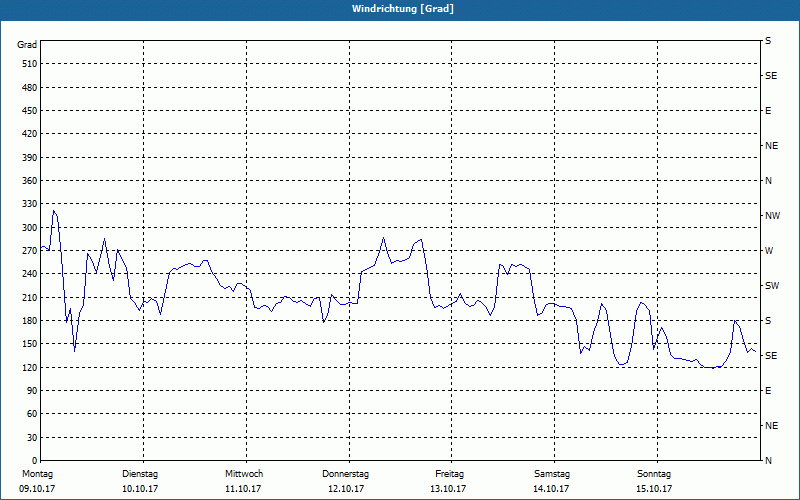
Task: Click the 390 value on left axis
Action: [29, 158]
